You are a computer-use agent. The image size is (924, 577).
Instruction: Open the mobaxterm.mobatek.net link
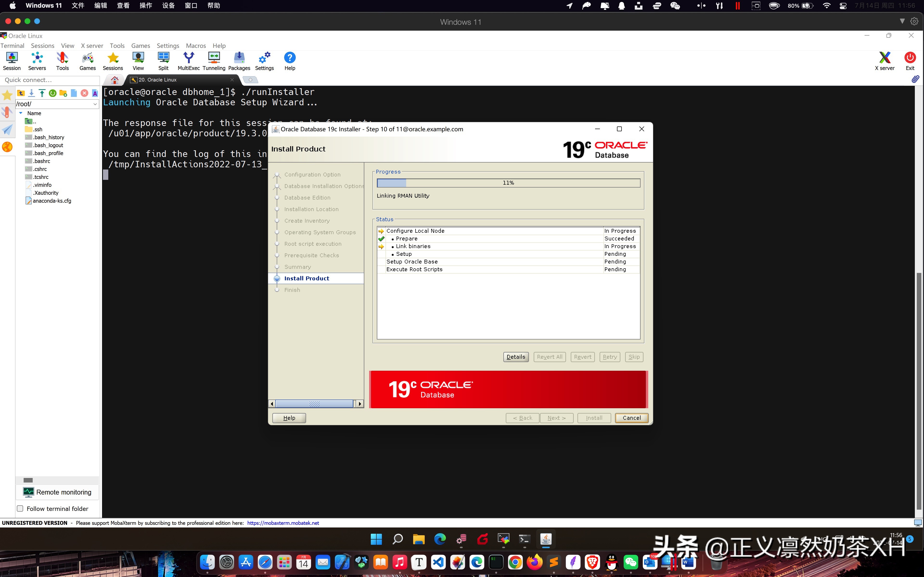[283, 523]
